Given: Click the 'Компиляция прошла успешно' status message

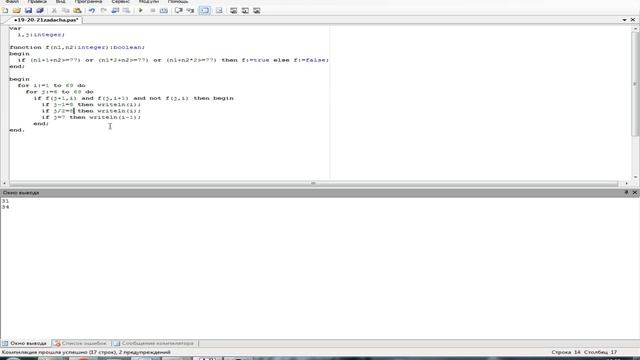Looking at the screenshot, I should [x=86, y=352].
